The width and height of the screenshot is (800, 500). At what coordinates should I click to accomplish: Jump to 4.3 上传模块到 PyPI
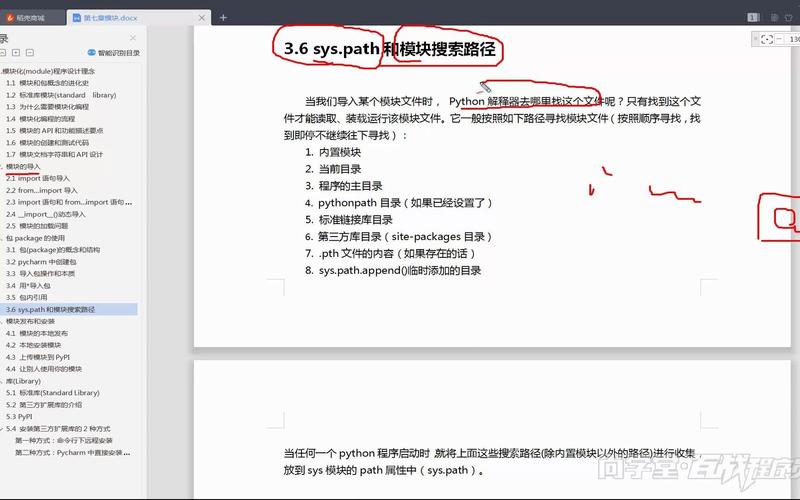pyautogui.click(x=38, y=357)
